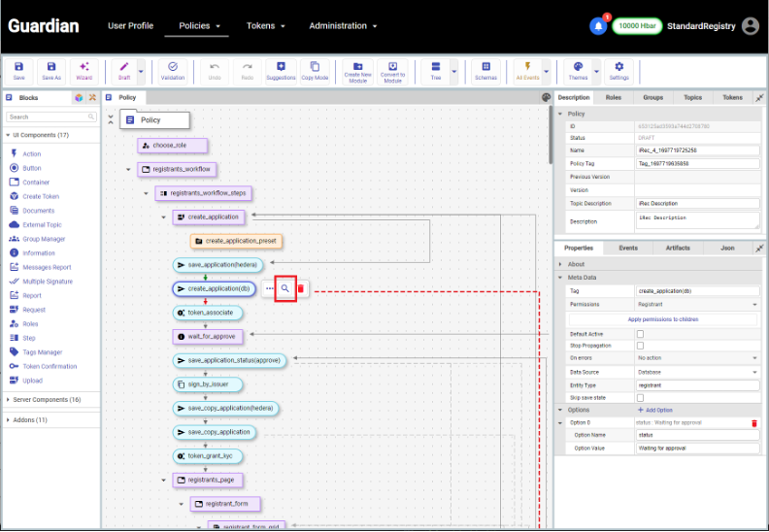Click the Schemas toolbar icon

click(485, 70)
